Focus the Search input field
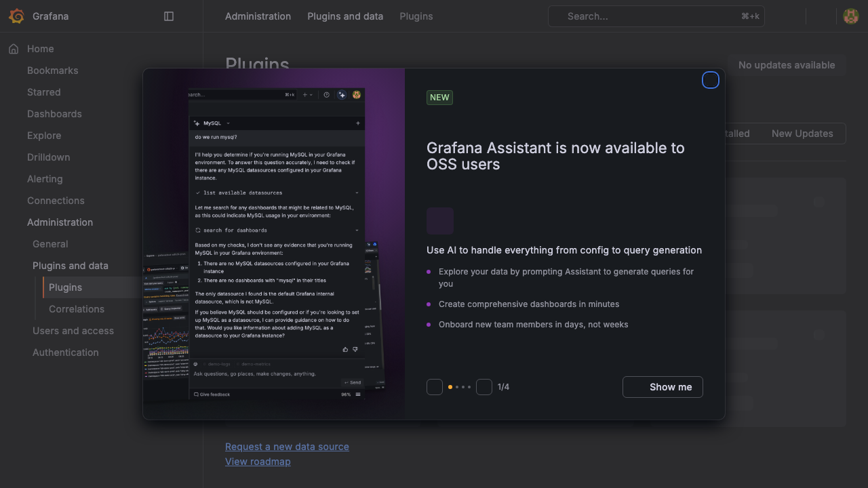 (656, 16)
